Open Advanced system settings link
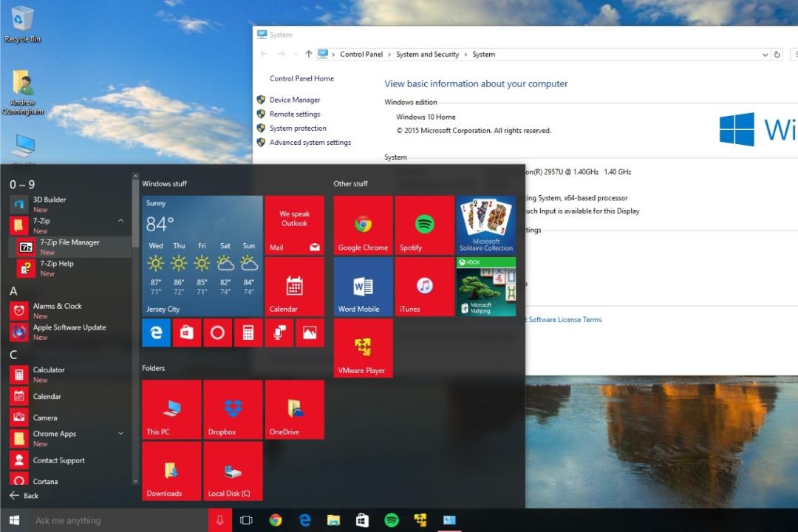This screenshot has height=532, width=798. [310, 143]
